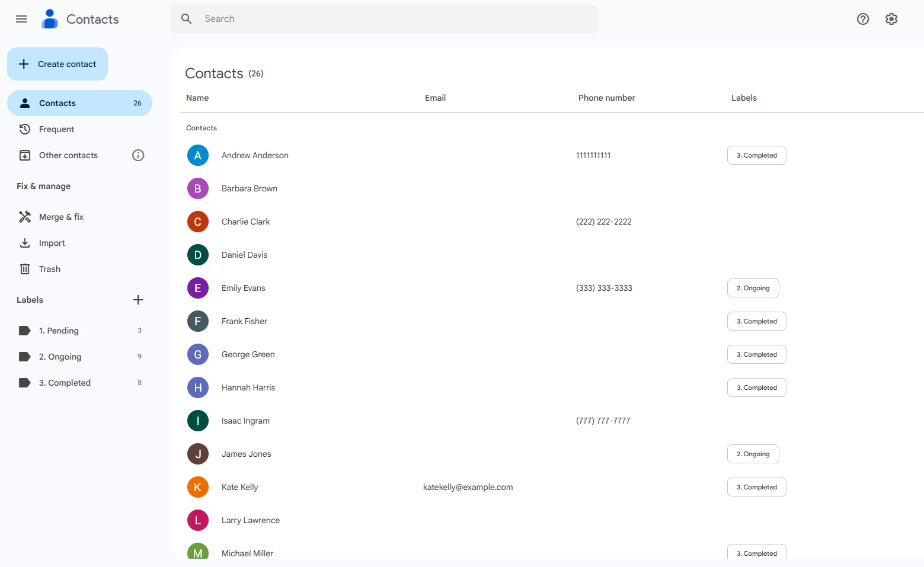The height and width of the screenshot is (567, 924).
Task: Click the 1. Pending label tag icon
Action: 25,331
